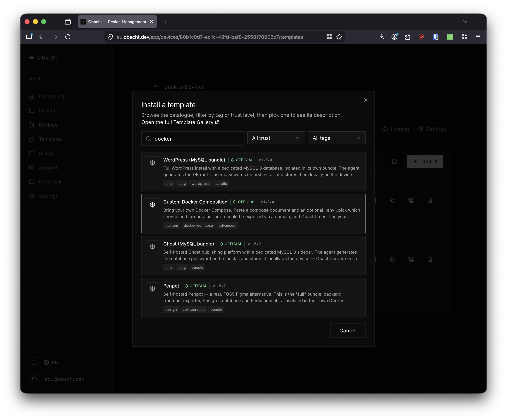Reload the page in the browser toolbar
The width and height of the screenshot is (507, 420).
click(68, 37)
